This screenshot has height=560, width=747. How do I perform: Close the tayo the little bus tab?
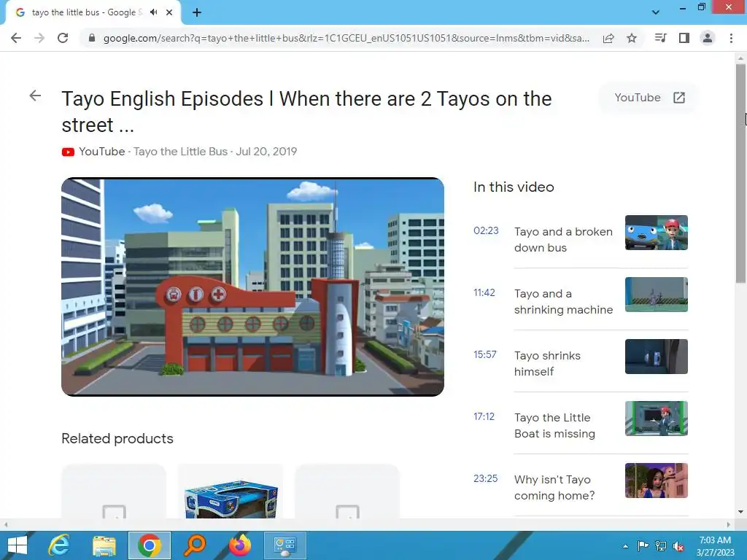[x=169, y=12]
